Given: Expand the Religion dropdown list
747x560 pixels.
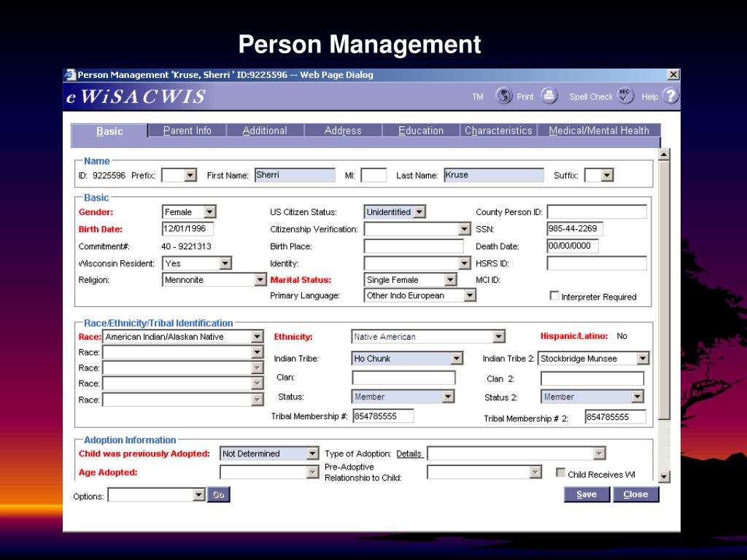Looking at the screenshot, I should [260, 279].
